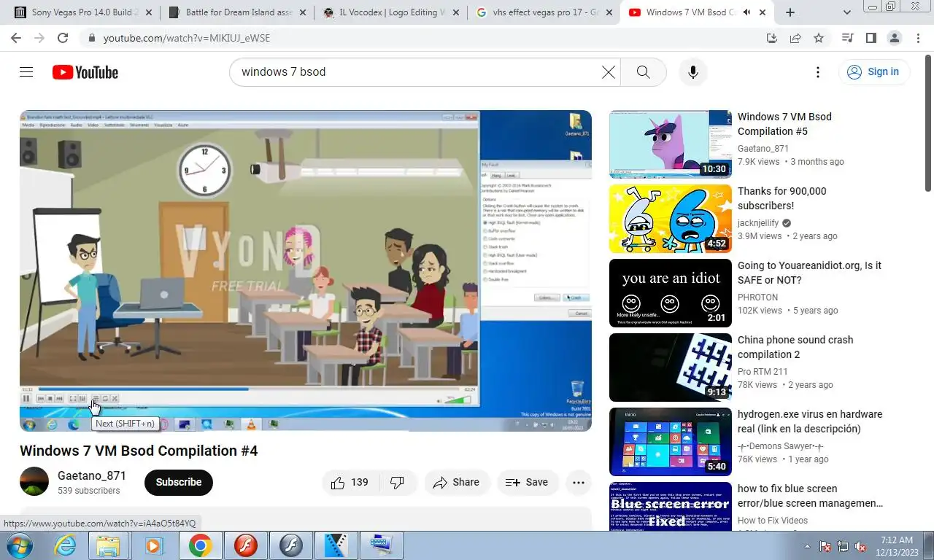Viewport: 934px width, 560px height.
Task: Go forward with browser forward arrow
Action: point(39,38)
